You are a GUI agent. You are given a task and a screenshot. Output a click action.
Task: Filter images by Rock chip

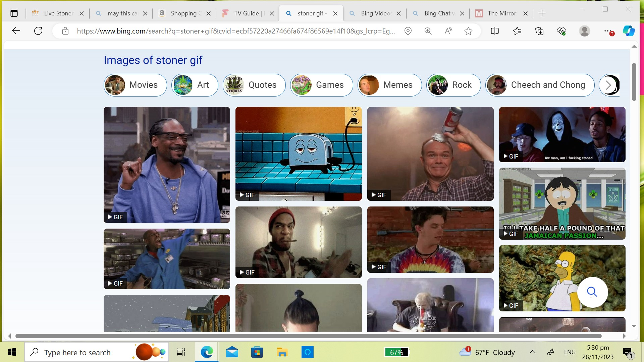(x=453, y=85)
